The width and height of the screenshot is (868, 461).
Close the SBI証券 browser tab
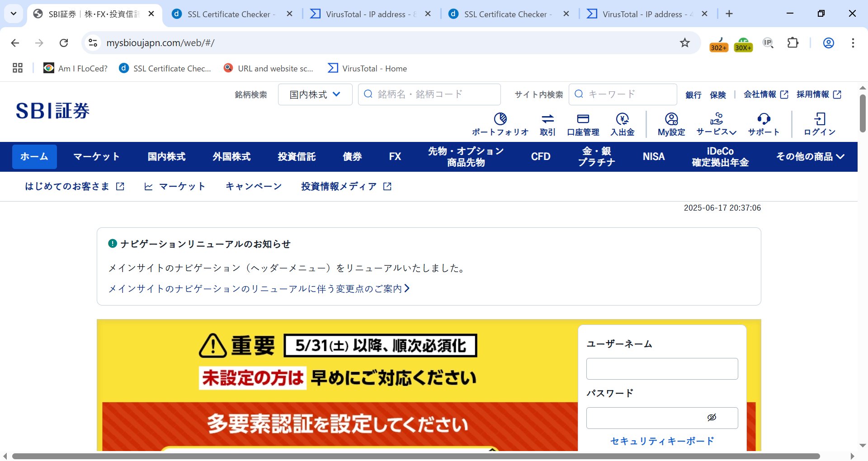point(151,14)
